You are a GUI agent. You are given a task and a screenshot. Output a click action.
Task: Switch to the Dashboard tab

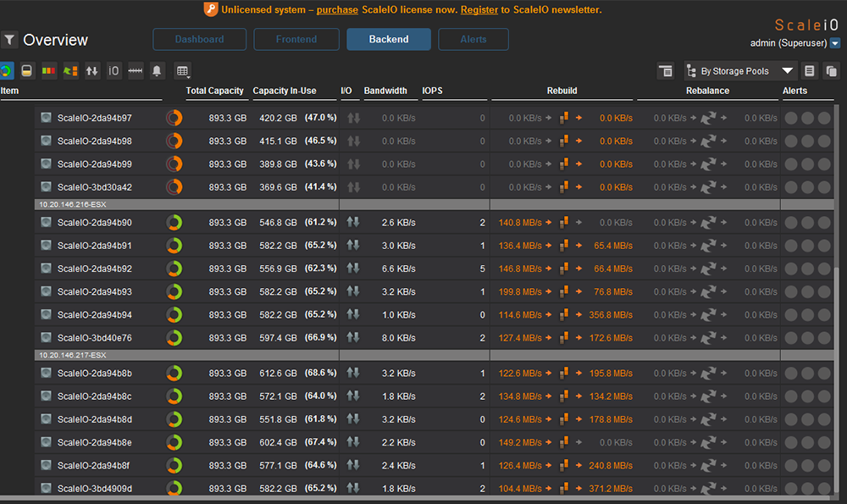point(199,40)
